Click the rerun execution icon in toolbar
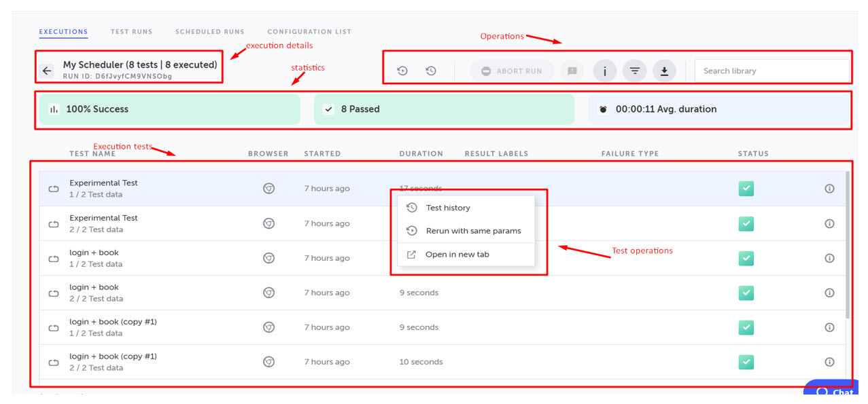Viewport: 868px width, 404px height. click(x=402, y=71)
